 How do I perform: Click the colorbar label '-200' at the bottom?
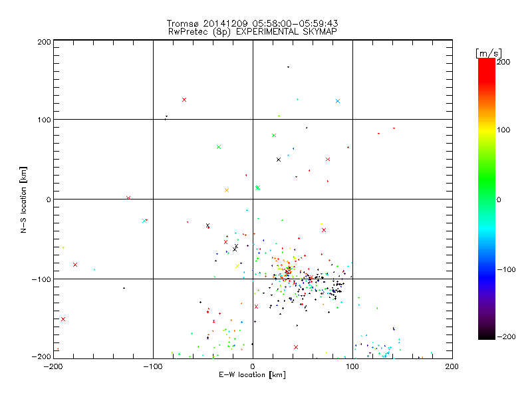506,336
